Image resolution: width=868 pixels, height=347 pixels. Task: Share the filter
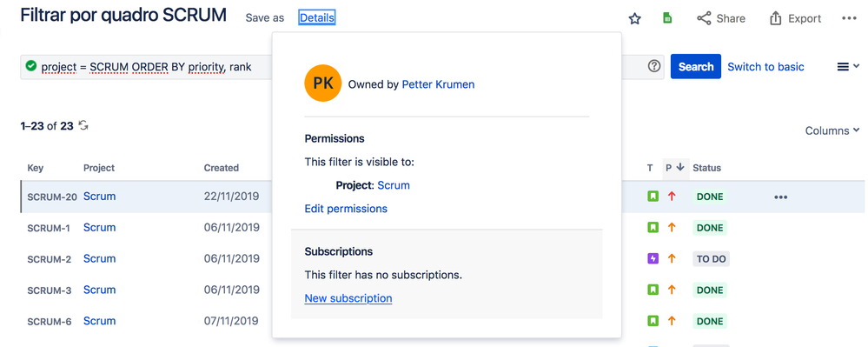click(721, 18)
